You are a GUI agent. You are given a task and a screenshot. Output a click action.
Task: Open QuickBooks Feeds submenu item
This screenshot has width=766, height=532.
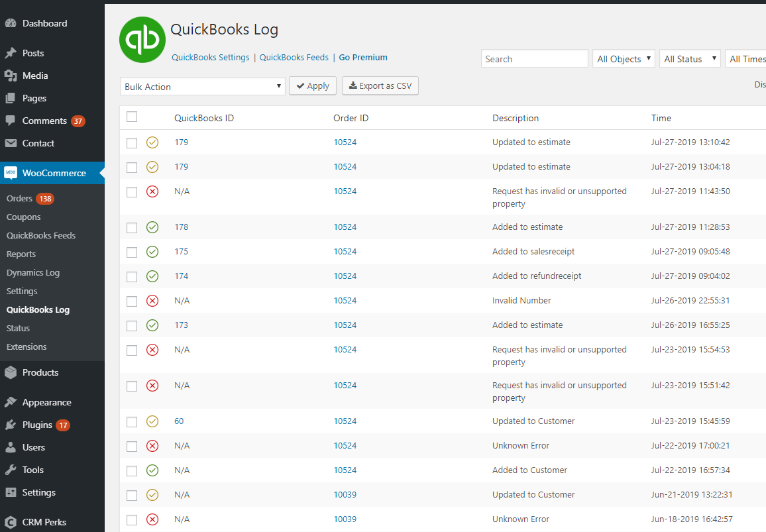pyautogui.click(x=41, y=235)
